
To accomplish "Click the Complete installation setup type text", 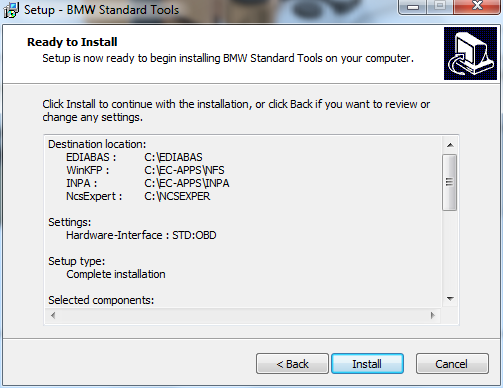I will 116,274.
